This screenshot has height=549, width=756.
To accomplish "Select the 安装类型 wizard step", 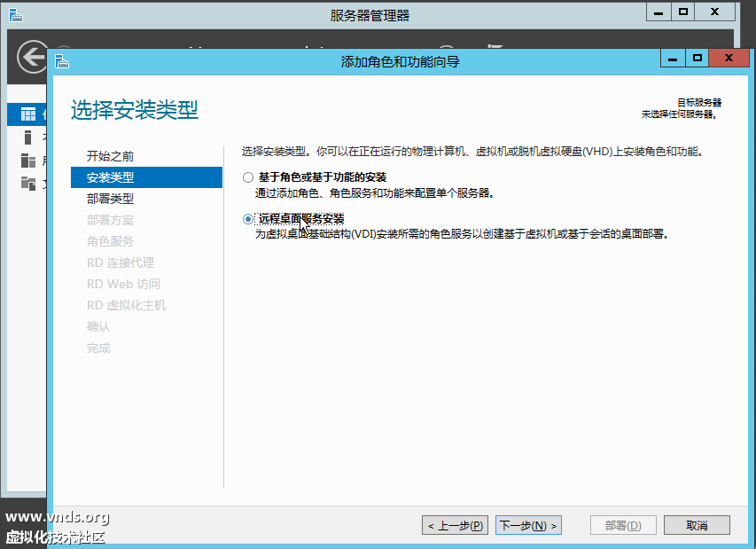I will coord(146,177).
